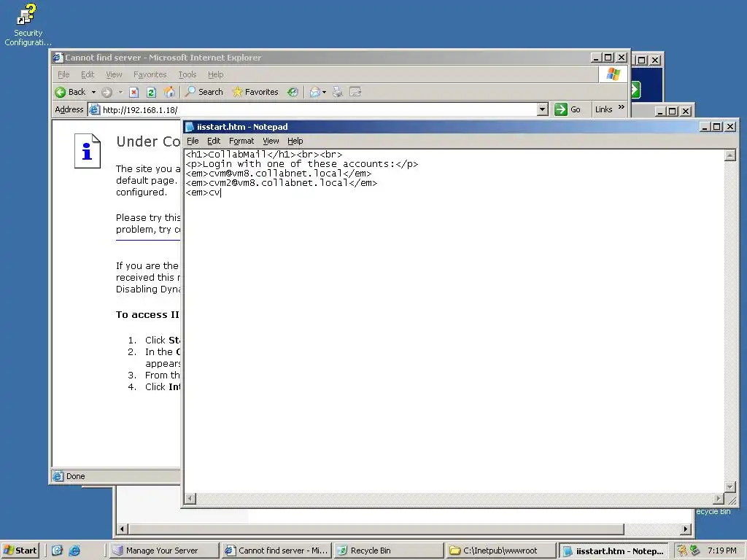The height and width of the screenshot is (560, 747).
Task: Click the first system tray icon
Action: click(x=682, y=551)
